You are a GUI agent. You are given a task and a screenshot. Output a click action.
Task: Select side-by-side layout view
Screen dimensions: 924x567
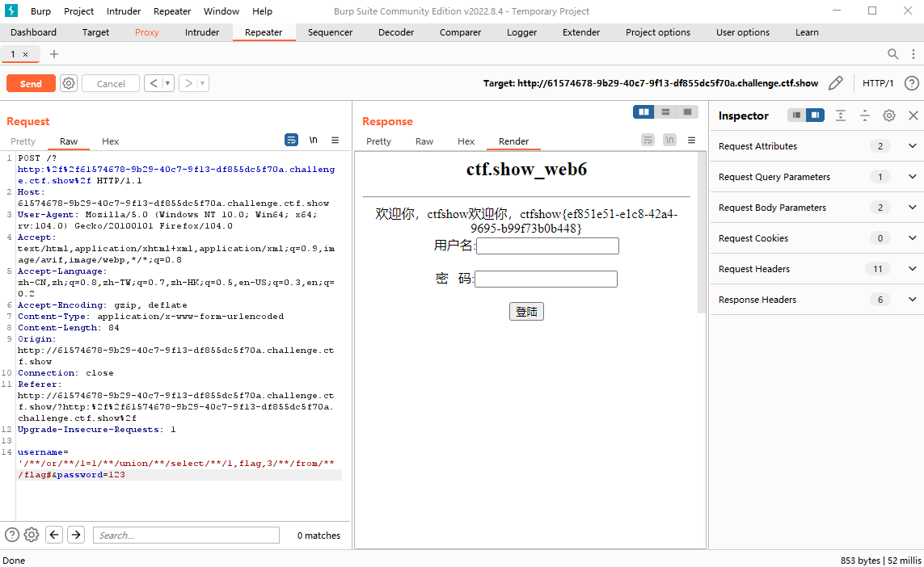point(643,112)
